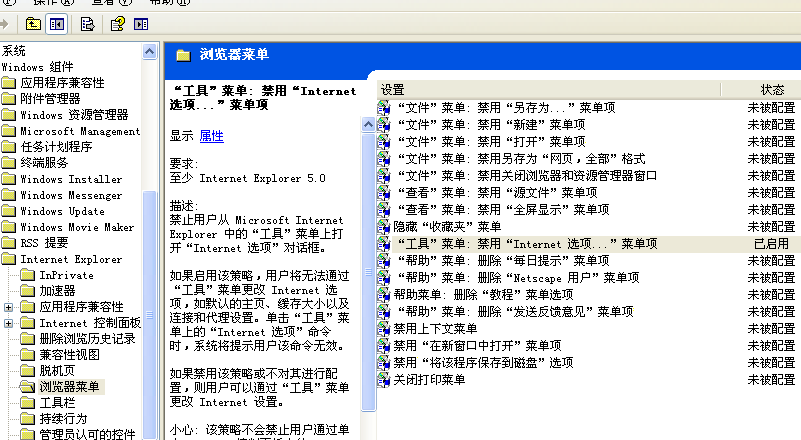Click the policy icon beside 关闭打印菜单

pyautogui.click(x=384, y=380)
